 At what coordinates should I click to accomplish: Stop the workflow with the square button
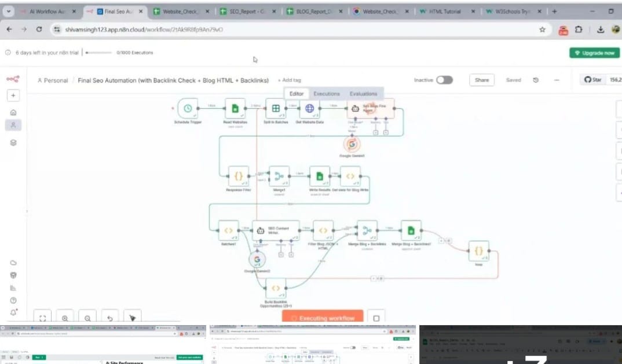pos(376,318)
